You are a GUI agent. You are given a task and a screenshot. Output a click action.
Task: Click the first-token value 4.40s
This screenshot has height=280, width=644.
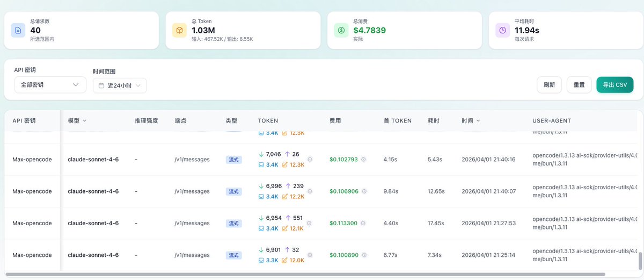click(x=391, y=223)
